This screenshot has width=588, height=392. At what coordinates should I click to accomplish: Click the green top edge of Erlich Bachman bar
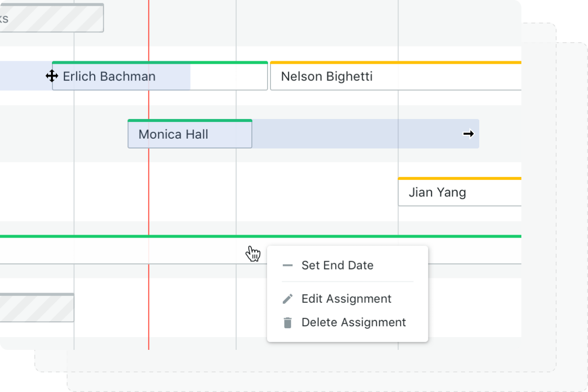pyautogui.click(x=160, y=63)
